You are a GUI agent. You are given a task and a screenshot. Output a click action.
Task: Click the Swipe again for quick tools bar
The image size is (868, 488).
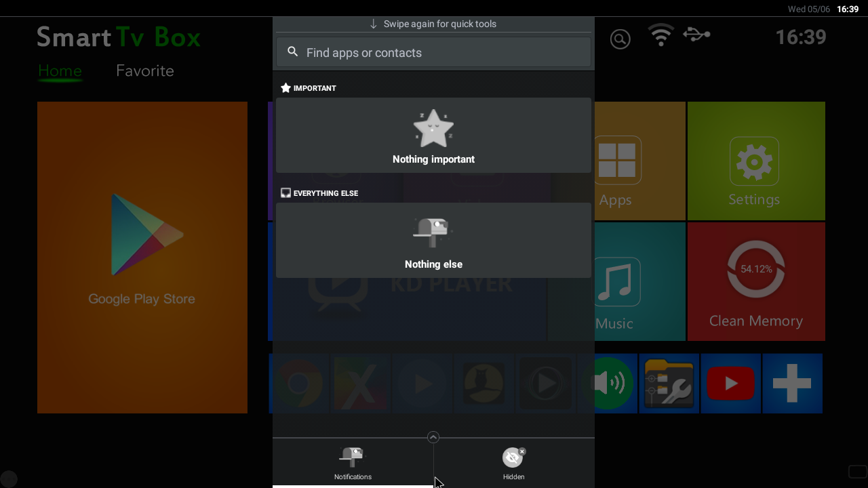pos(433,24)
